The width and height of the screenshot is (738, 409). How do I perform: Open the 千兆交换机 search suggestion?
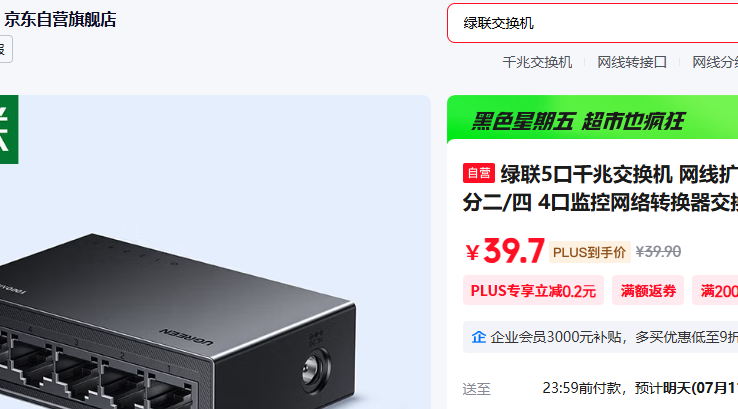537,62
